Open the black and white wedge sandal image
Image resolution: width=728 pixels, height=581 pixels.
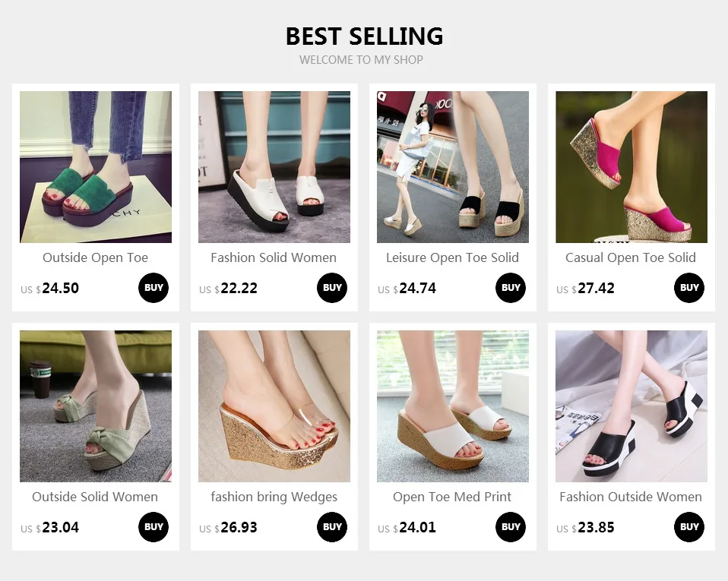point(631,406)
